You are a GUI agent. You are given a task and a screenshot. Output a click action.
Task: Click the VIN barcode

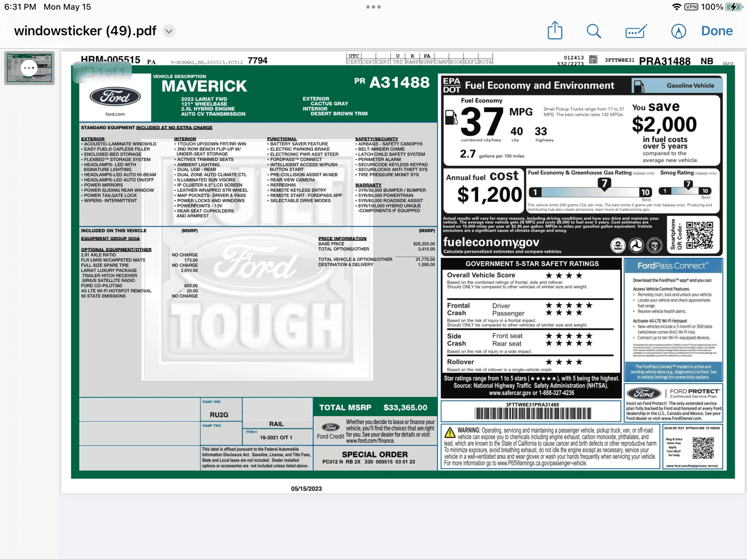[533, 413]
